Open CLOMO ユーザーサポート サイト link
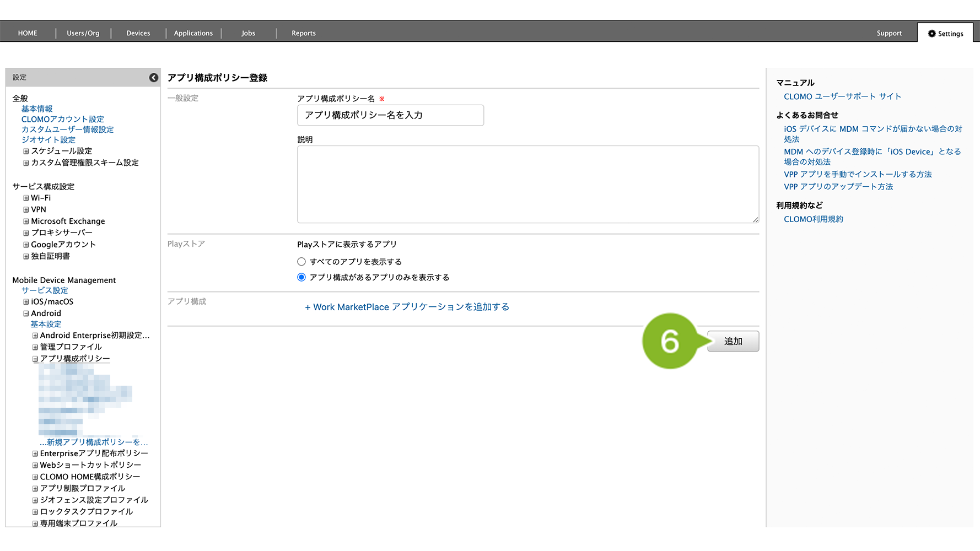The width and height of the screenshot is (980, 551). [x=842, y=96]
